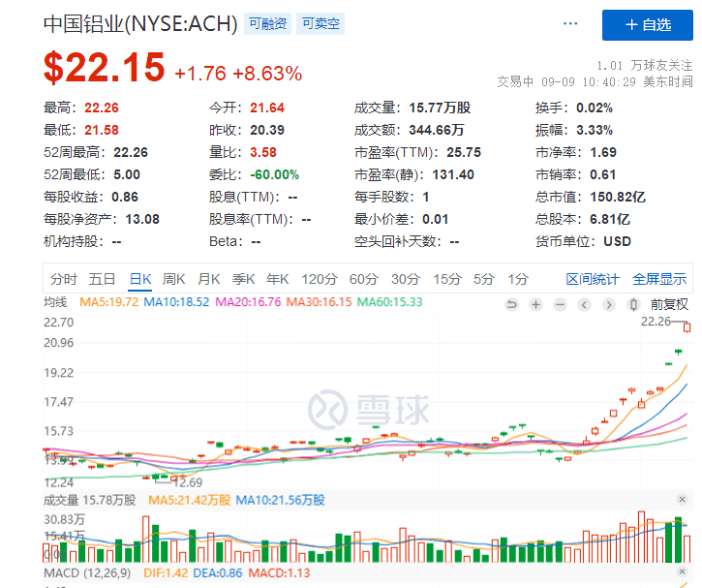The height and width of the screenshot is (588, 702).
Task: Click the 每股净资产 13.08 value
Action: (x=142, y=220)
